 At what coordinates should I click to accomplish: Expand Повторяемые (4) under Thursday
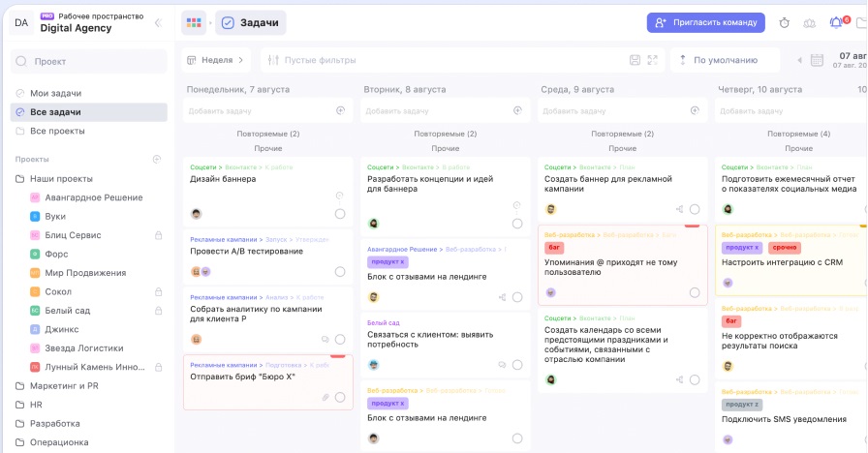(798, 134)
